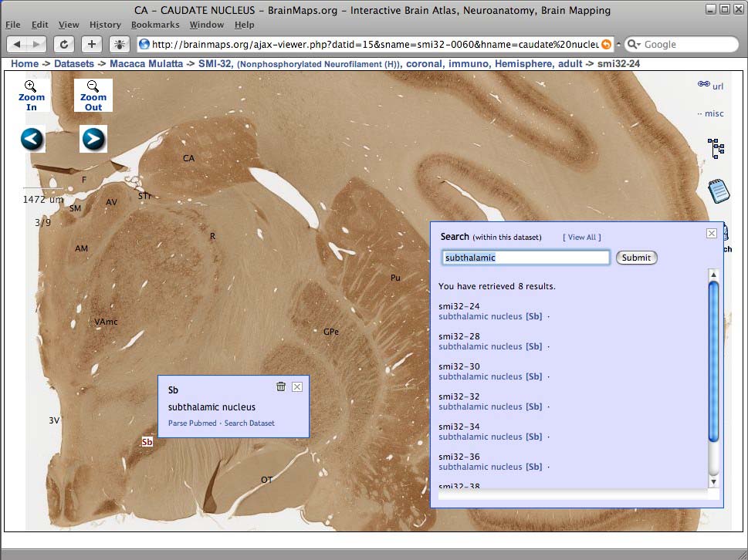Open the hierarchy tree icon
This screenshot has width=748, height=560.
pyautogui.click(x=716, y=148)
